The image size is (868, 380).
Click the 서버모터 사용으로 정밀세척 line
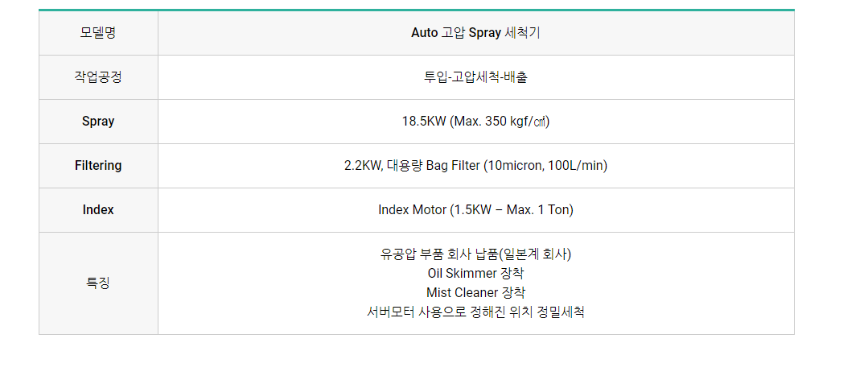pos(475,312)
